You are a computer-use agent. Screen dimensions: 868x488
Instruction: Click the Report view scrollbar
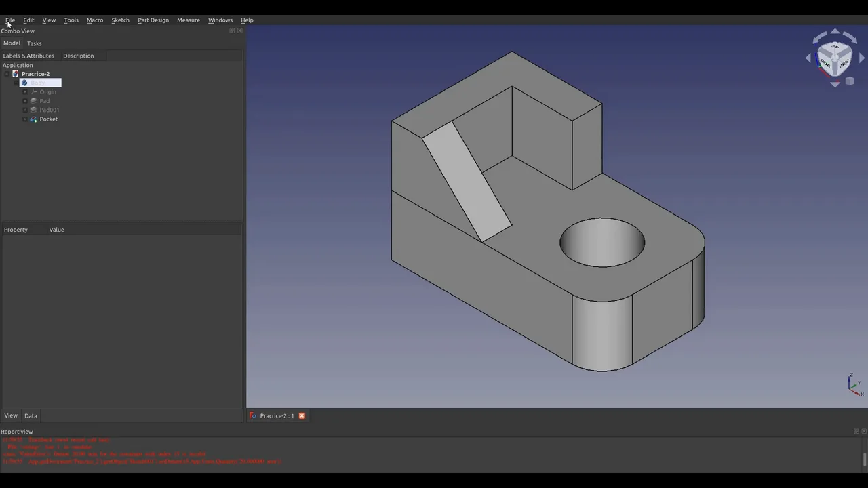click(x=864, y=459)
